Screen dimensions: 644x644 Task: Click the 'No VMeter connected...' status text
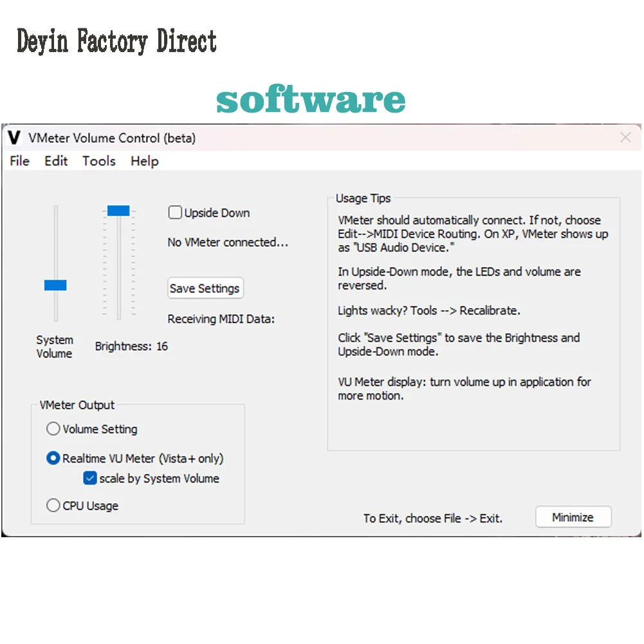tap(228, 243)
